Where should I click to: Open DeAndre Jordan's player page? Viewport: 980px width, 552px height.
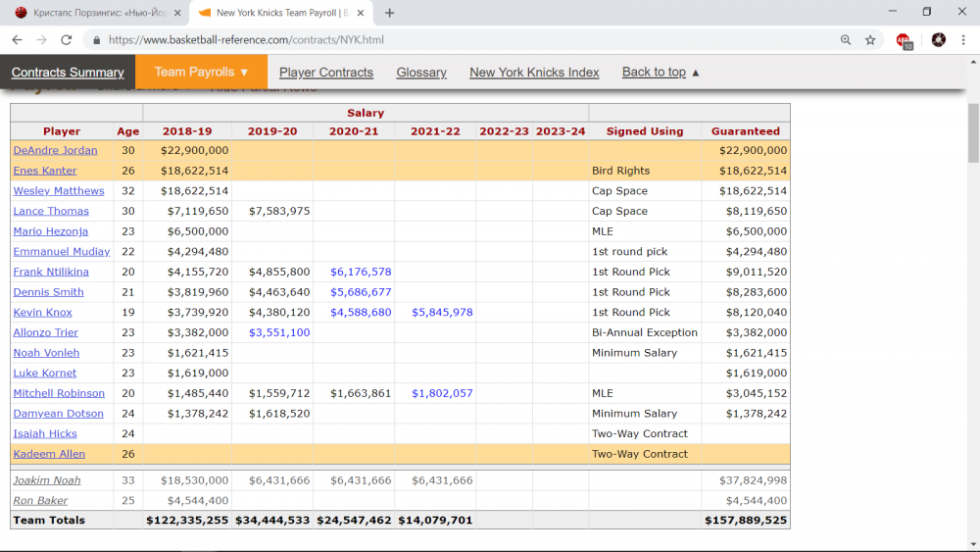tap(55, 151)
